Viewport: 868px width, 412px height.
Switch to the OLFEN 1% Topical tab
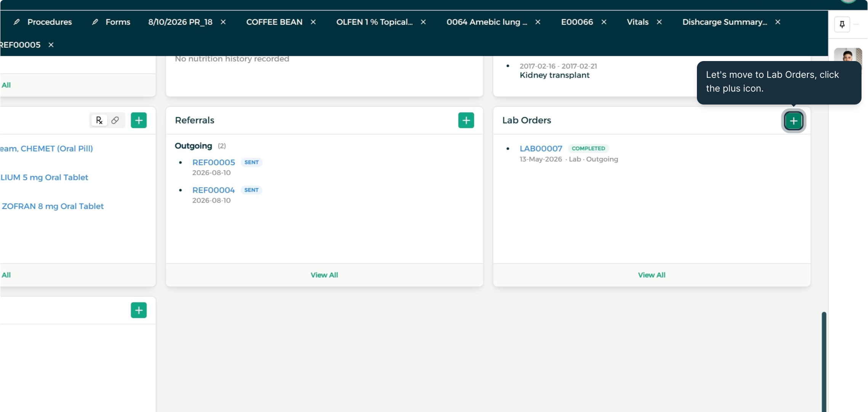click(x=374, y=22)
